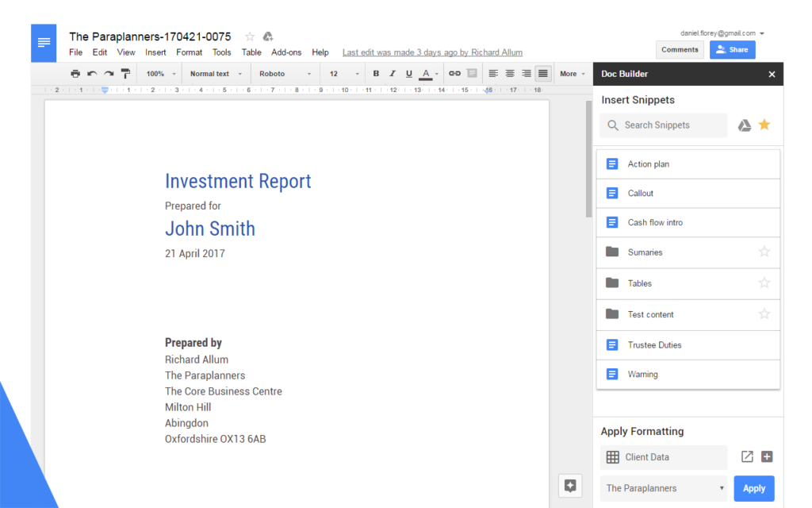
Task: Open the Share button
Action: click(732, 49)
